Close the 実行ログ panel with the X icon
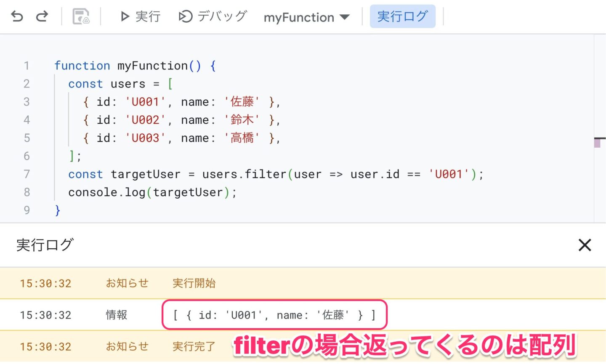The image size is (606, 364). 584,245
